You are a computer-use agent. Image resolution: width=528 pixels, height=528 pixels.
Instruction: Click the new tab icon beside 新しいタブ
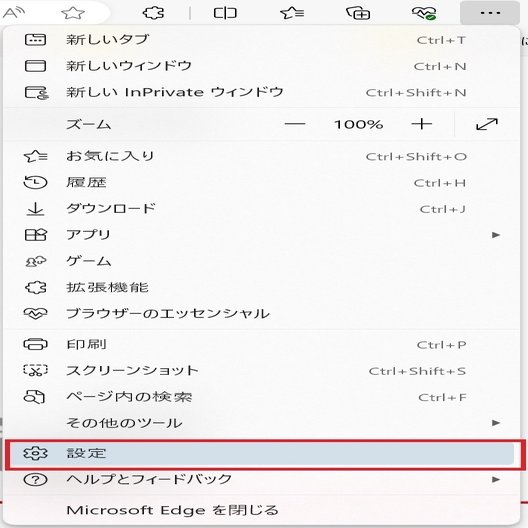tap(35, 40)
